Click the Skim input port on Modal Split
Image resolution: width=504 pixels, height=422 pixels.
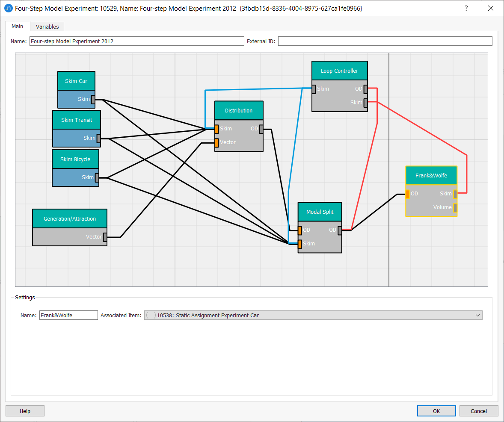(300, 244)
